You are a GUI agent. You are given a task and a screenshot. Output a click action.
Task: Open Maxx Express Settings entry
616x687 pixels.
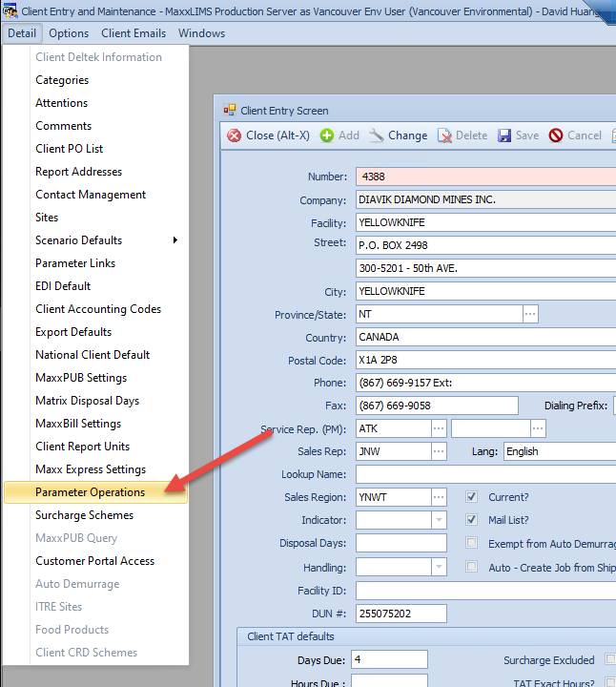(x=96, y=469)
